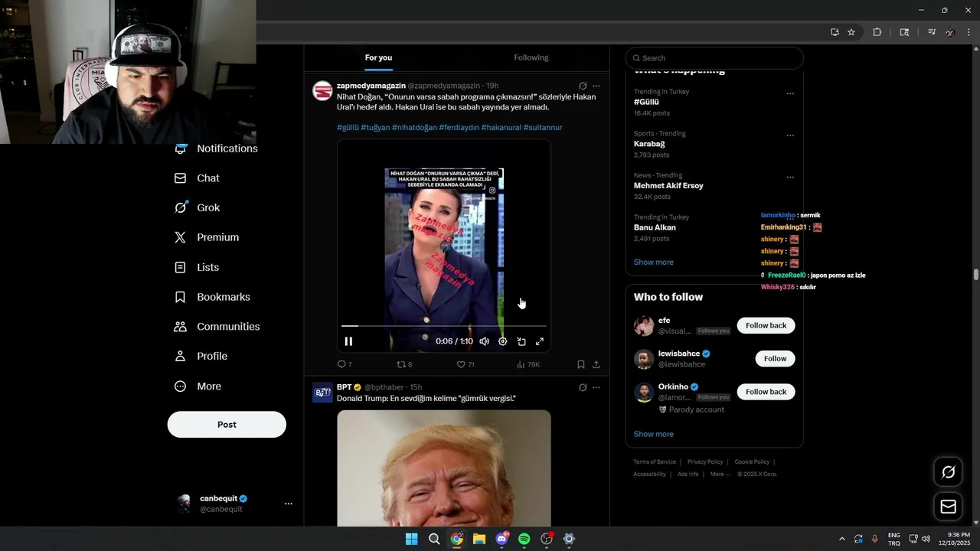
Task: Open Grok actions on zapmedyamagazin post
Action: tap(583, 86)
